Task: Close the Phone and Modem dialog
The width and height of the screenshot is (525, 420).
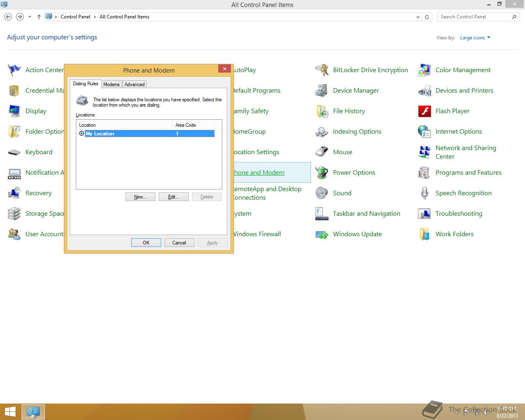Action: [x=224, y=69]
